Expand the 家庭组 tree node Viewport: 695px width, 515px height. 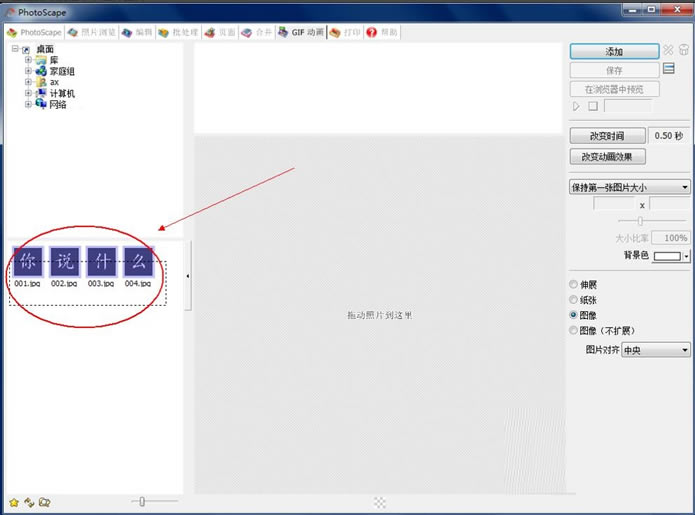(x=28, y=71)
